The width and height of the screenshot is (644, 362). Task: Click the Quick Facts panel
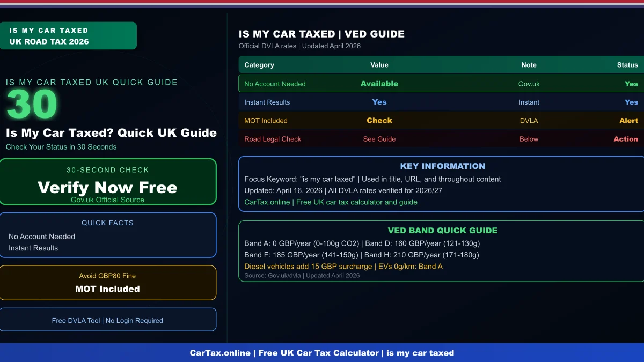point(108,235)
